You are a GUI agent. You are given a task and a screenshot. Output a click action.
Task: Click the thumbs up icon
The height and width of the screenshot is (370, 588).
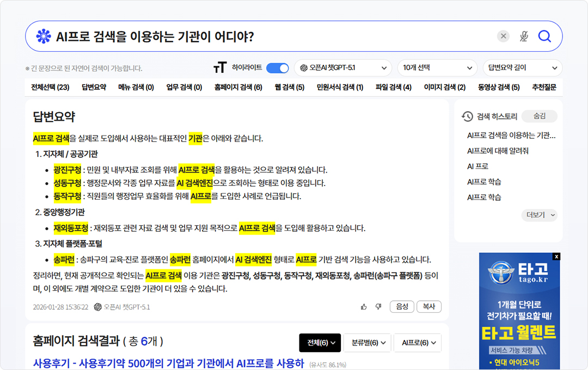tap(364, 307)
